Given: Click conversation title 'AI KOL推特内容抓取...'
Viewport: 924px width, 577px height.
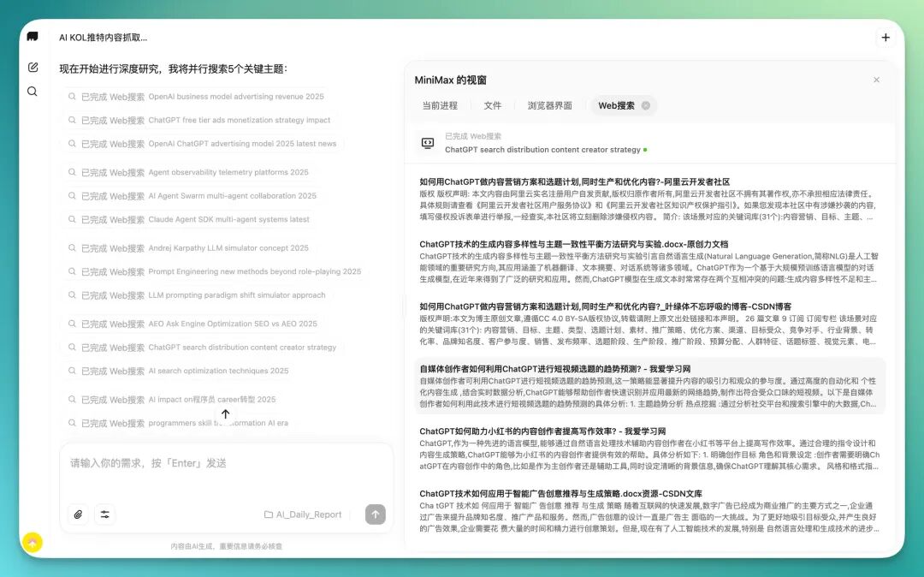Looking at the screenshot, I should [104, 37].
